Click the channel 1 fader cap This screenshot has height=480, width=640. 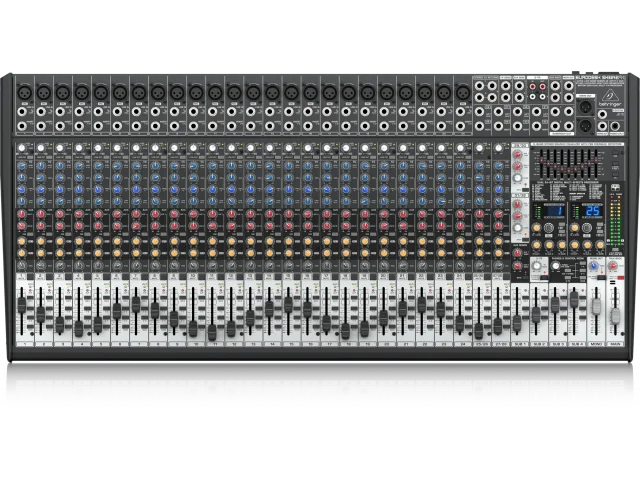(x=22, y=305)
